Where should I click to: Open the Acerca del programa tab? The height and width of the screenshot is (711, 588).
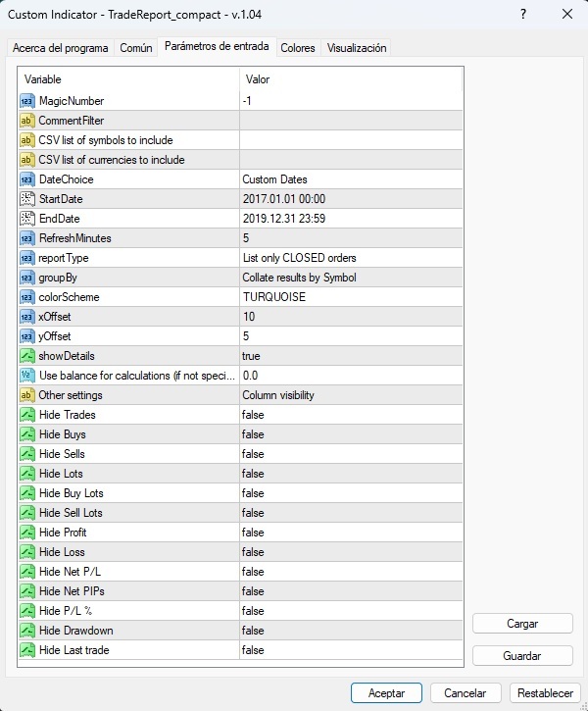click(x=60, y=48)
